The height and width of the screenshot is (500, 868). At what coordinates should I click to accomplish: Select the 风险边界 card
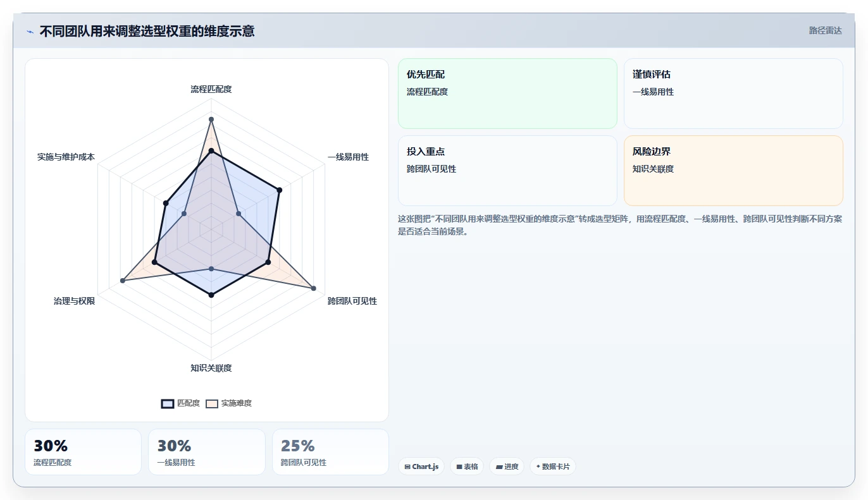click(x=733, y=171)
